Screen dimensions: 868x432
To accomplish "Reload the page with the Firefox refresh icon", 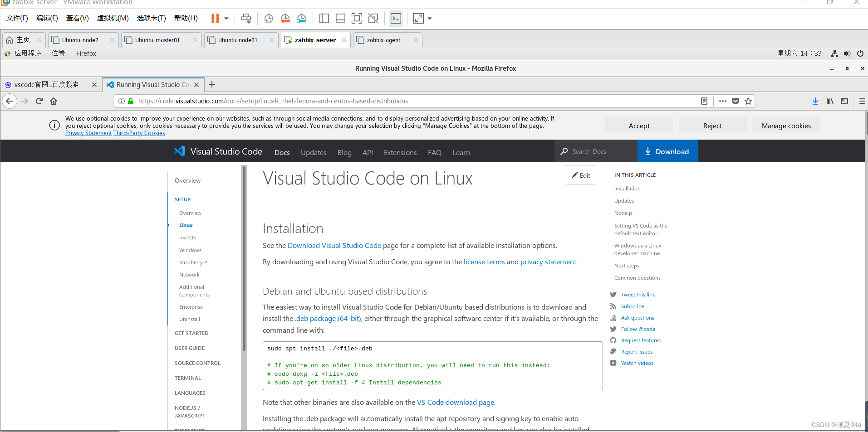I will click(39, 101).
